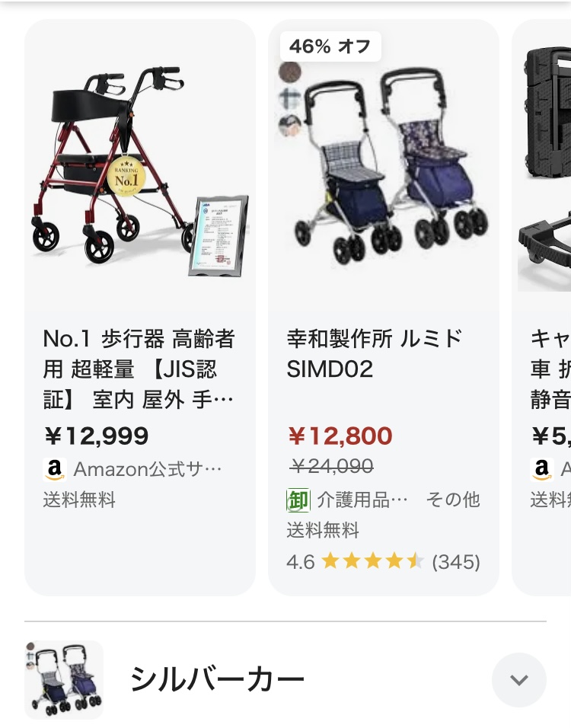Screen dimensions: 571x728
Task: Click the その他 other sellers link
Action: pos(453,500)
